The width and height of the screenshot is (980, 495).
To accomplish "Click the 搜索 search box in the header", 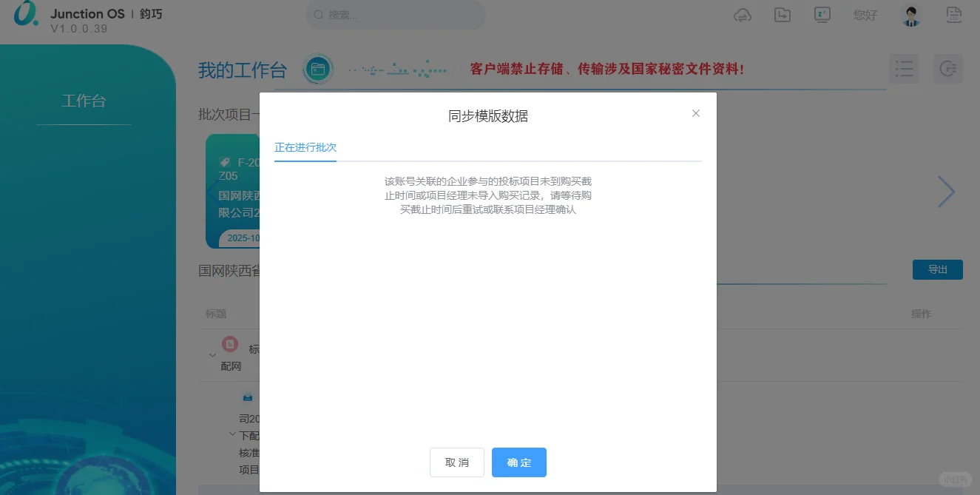I will [x=396, y=15].
